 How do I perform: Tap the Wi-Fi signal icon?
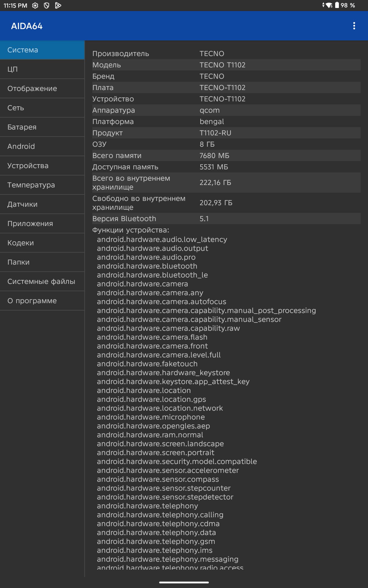pyautogui.click(x=329, y=6)
